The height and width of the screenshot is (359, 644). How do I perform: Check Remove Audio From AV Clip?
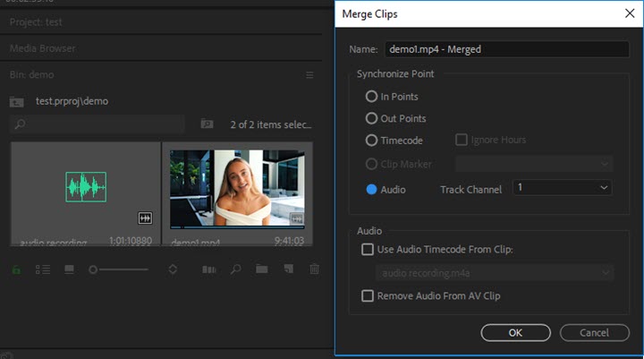click(368, 296)
